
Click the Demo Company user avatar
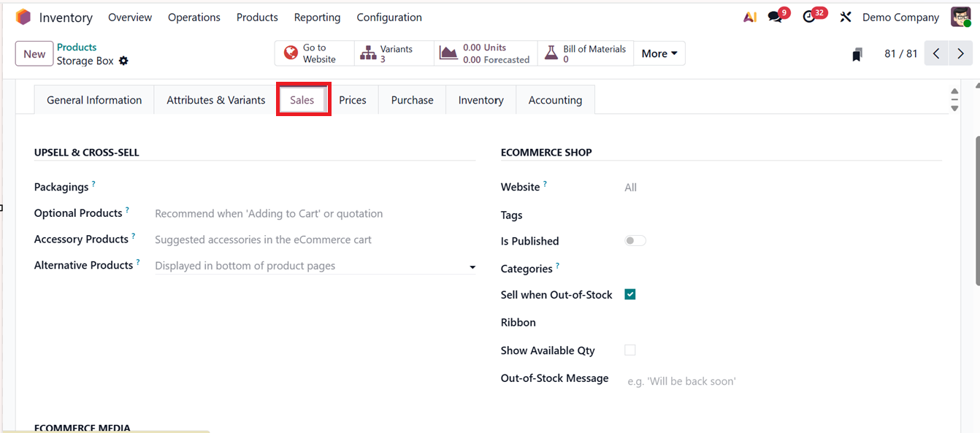[x=961, y=16]
